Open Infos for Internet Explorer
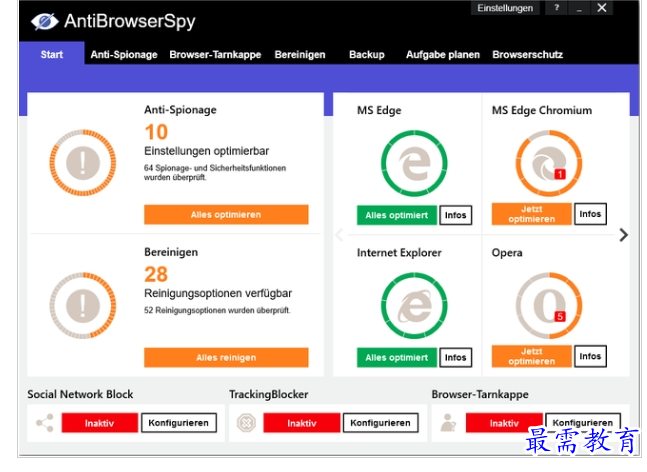This screenshot has height=472, width=647. coord(456,357)
